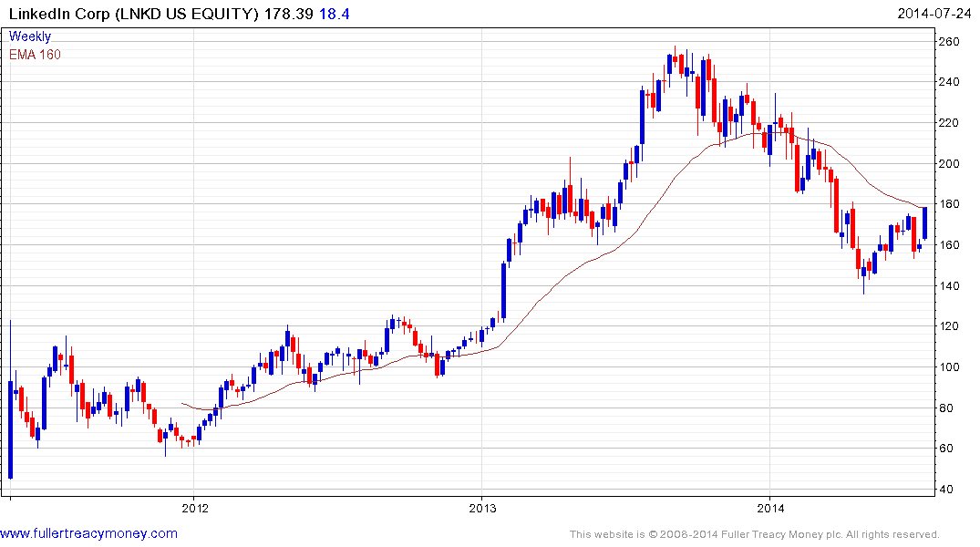Viewport: 980px width, 547px height.
Task: Click the blue price change value 18.4
Action: (x=335, y=14)
